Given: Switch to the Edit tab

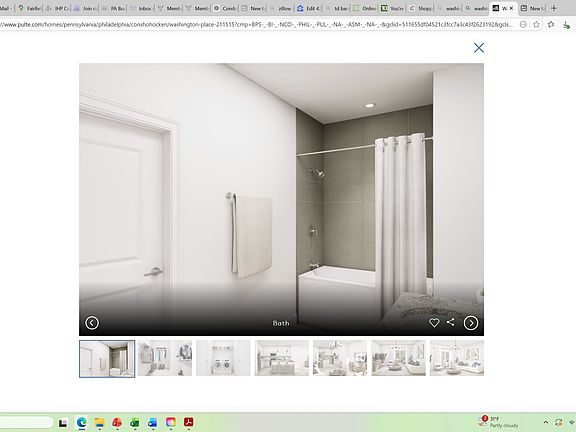Looking at the screenshot, I should pos(309,8).
